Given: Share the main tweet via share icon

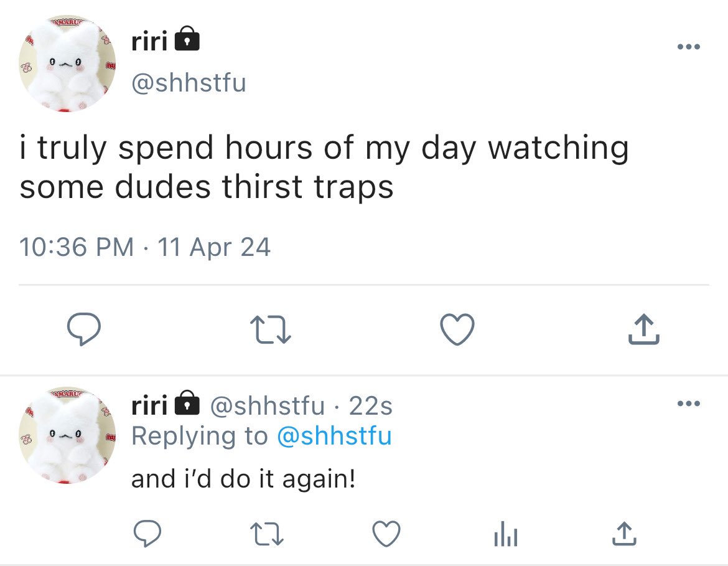Looking at the screenshot, I should coord(643,329).
